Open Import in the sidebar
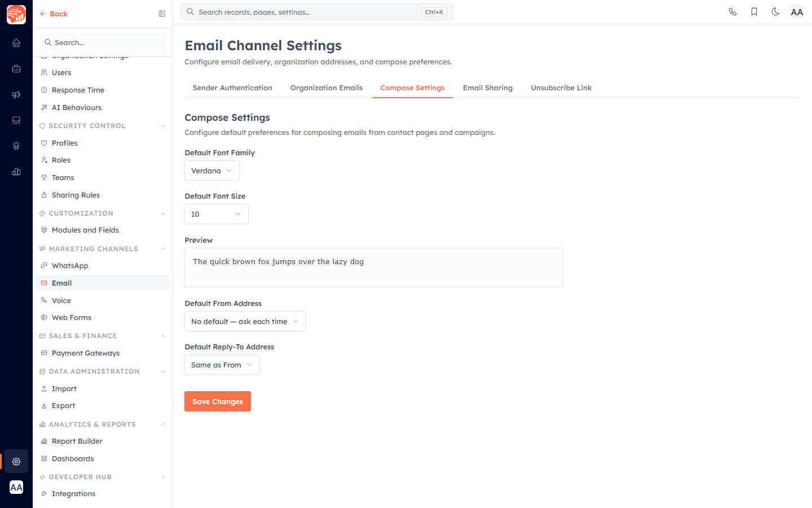The image size is (812, 508). click(102, 389)
